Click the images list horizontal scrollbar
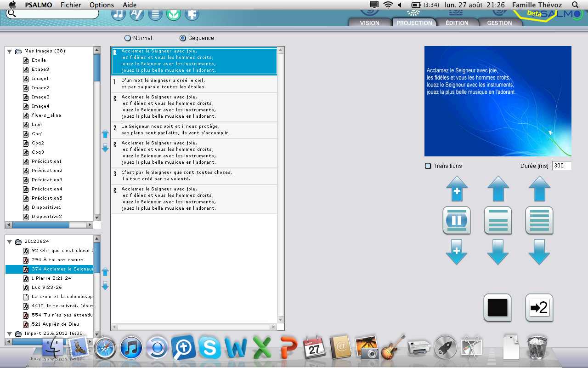588x368 pixels. tap(49, 225)
